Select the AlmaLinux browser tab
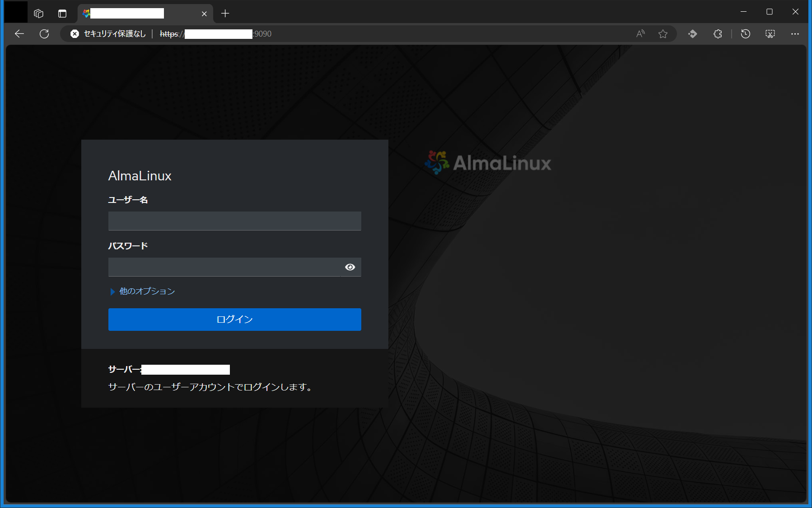Image resolution: width=812 pixels, height=508 pixels. coord(135,13)
